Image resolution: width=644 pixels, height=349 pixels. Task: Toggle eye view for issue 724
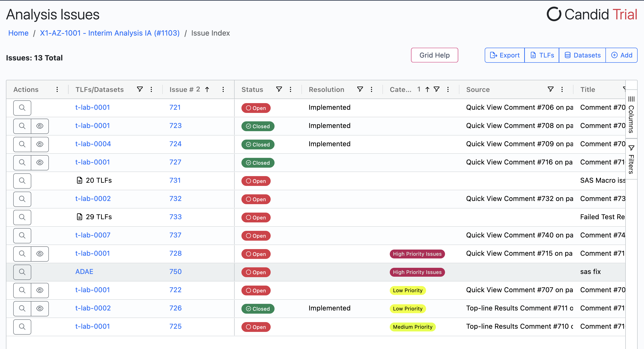40,144
